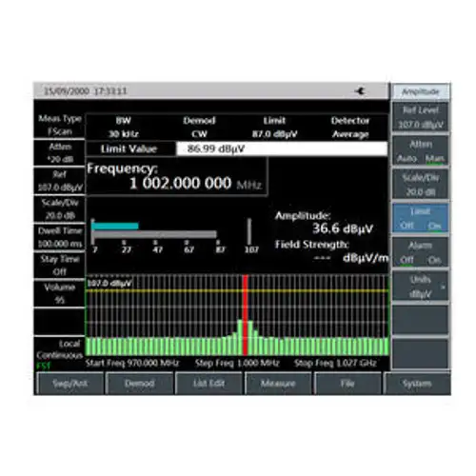This screenshot has height=476, width=476.
Task: Select the Ref Level 107.0 dBµV softkey
Action: (421, 117)
